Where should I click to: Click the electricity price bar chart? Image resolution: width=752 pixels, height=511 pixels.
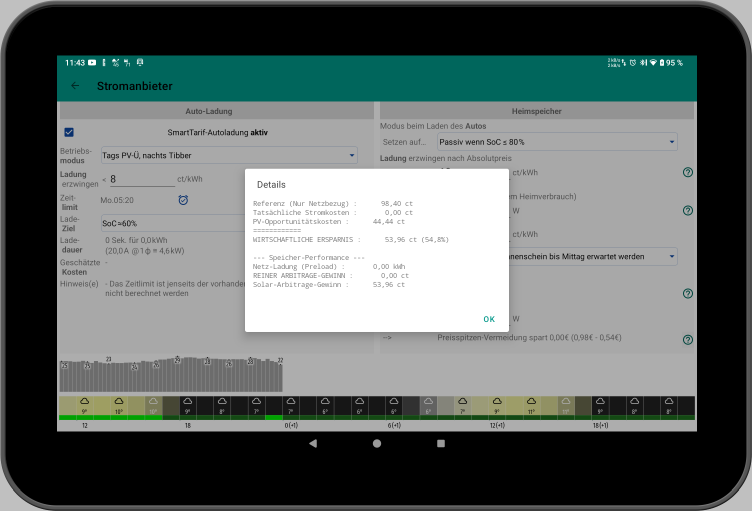(171, 374)
